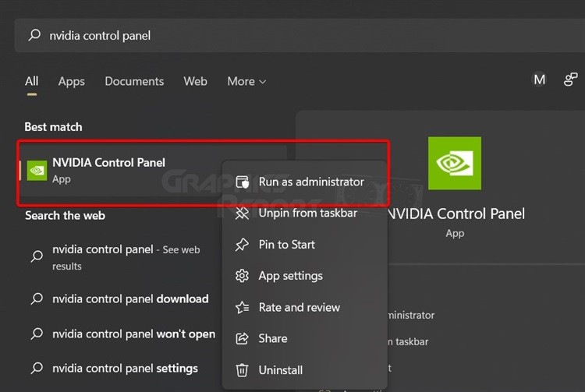
Task: Open App settings from context menu
Action: pyautogui.click(x=304, y=276)
